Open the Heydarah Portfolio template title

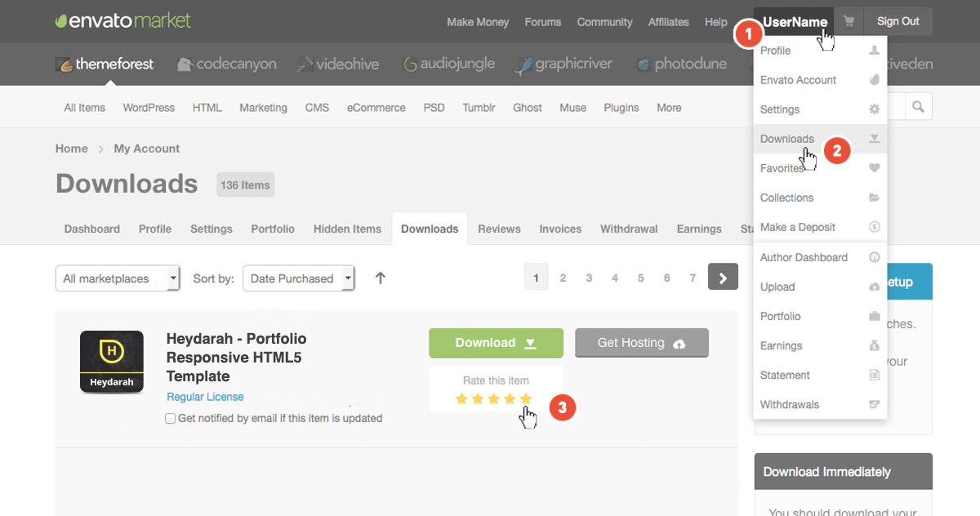[237, 357]
